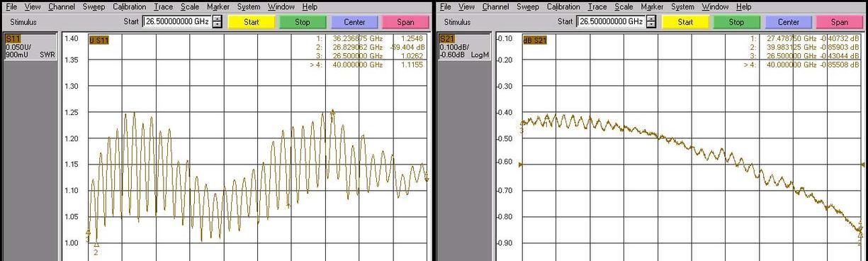Click the yellow Start button in left window

(252, 22)
